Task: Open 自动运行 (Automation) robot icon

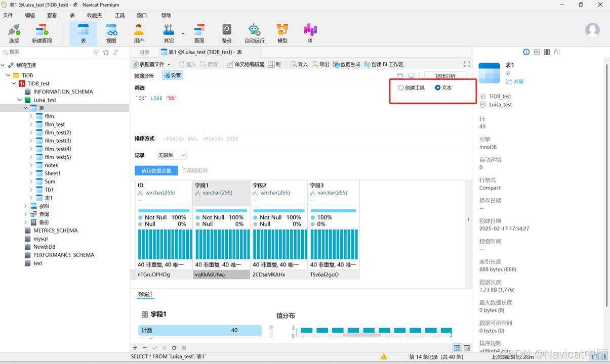Action: point(254,33)
